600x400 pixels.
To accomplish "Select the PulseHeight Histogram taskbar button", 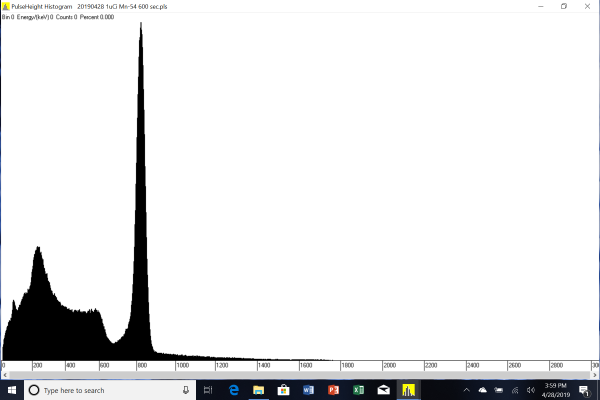I will click(x=408, y=389).
